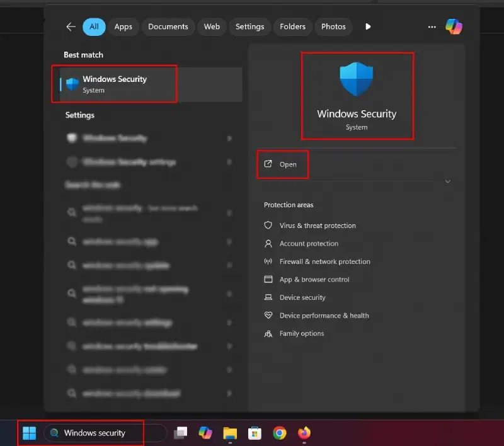Image resolution: width=504 pixels, height=446 pixels.
Task: Click the taskbar search magnifier icon
Action: point(54,433)
